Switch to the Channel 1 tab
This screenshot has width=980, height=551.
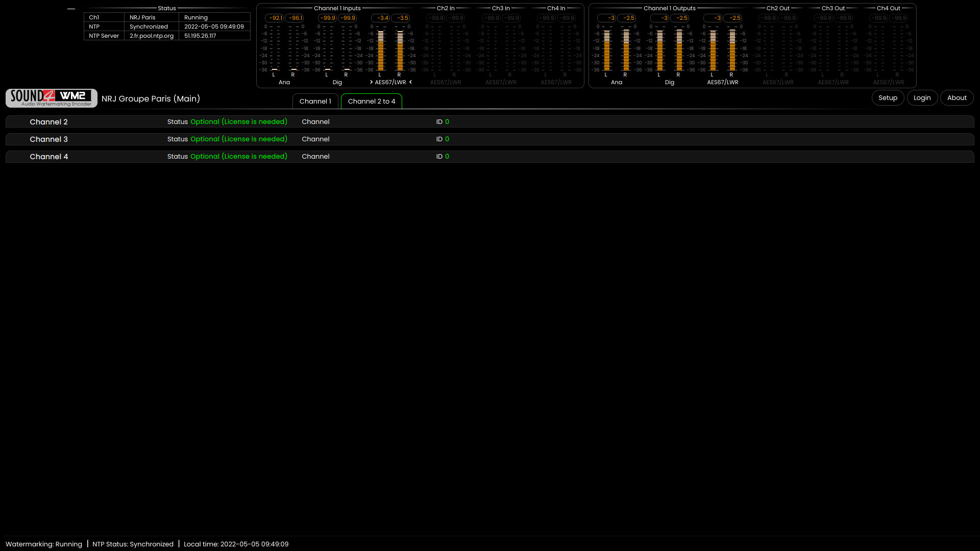coord(315,101)
